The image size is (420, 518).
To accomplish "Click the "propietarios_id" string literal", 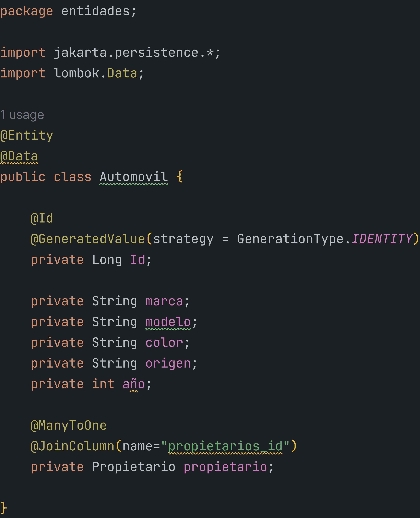I will tap(225, 446).
